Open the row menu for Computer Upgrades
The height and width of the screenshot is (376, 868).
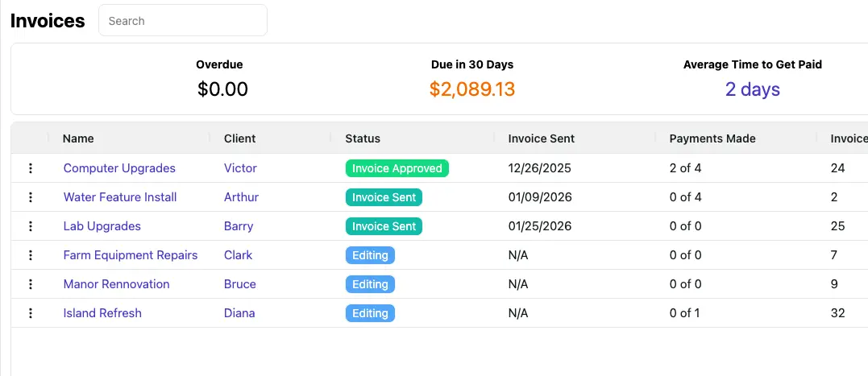[x=31, y=168]
